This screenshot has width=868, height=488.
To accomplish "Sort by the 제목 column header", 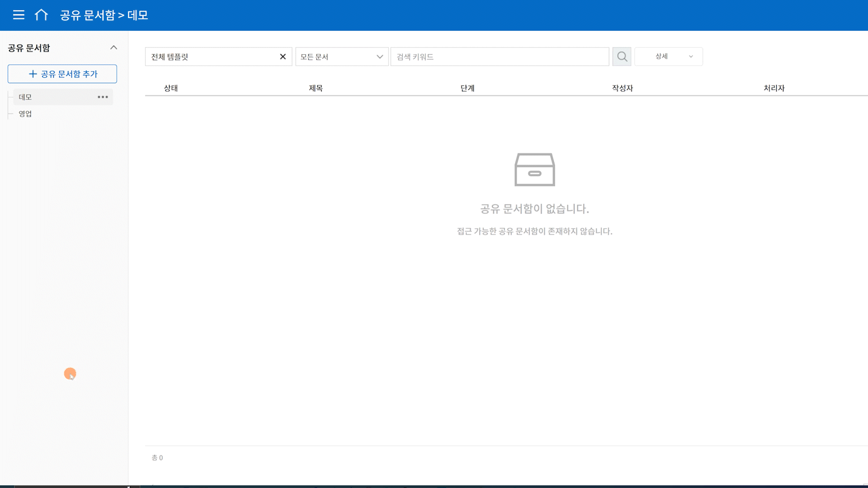I will 316,88.
